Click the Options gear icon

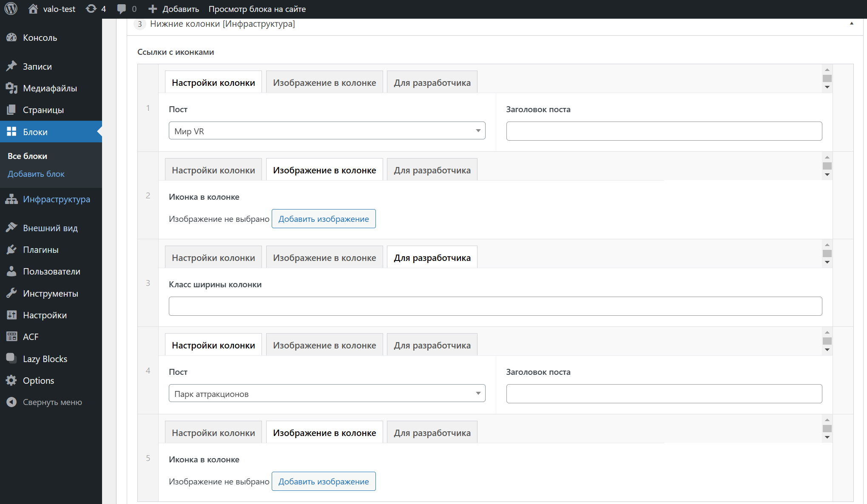(11, 380)
